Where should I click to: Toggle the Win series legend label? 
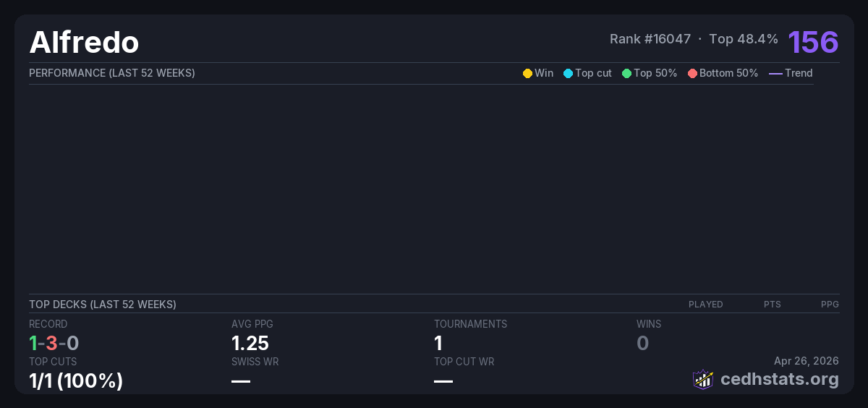[544, 73]
